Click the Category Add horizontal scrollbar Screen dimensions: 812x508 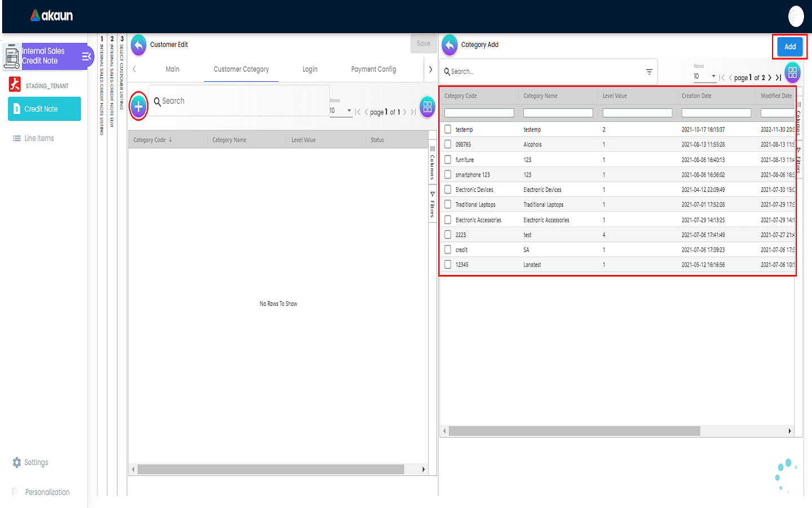pos(574,431)
